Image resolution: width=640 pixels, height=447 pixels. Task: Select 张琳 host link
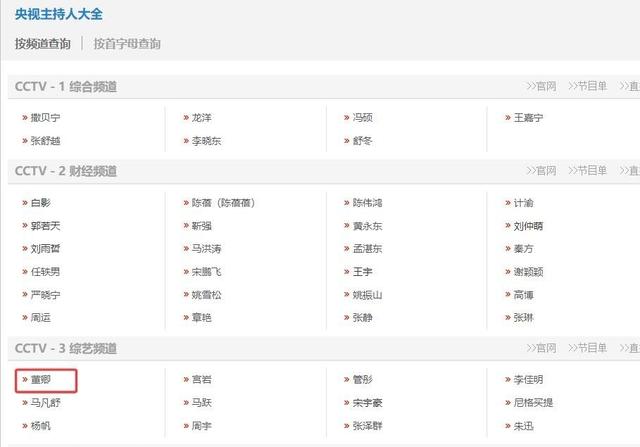(523, 318)
